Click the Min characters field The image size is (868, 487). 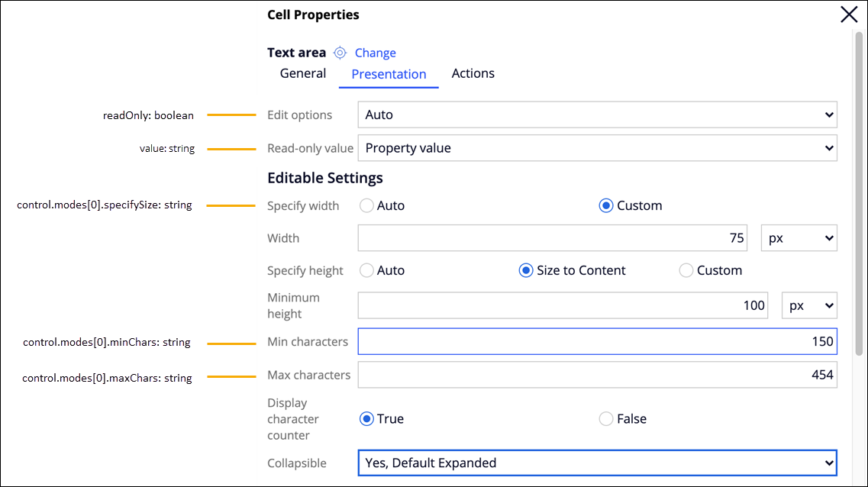[x=597, y=341]
